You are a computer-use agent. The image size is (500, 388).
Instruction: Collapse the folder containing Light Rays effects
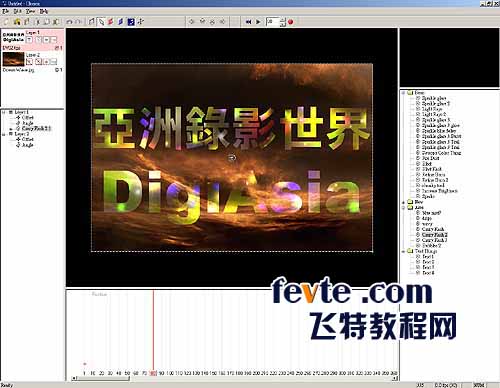tap(404, 93)
